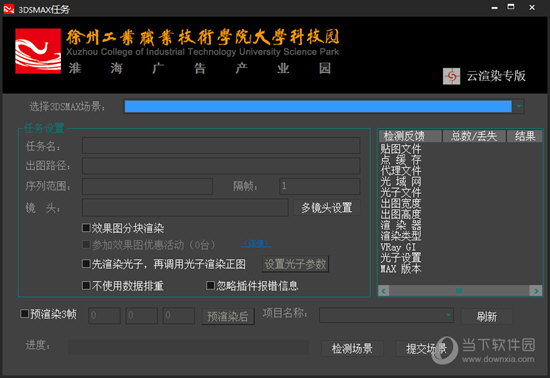Click the 隔帧 value field

[320, 186]
